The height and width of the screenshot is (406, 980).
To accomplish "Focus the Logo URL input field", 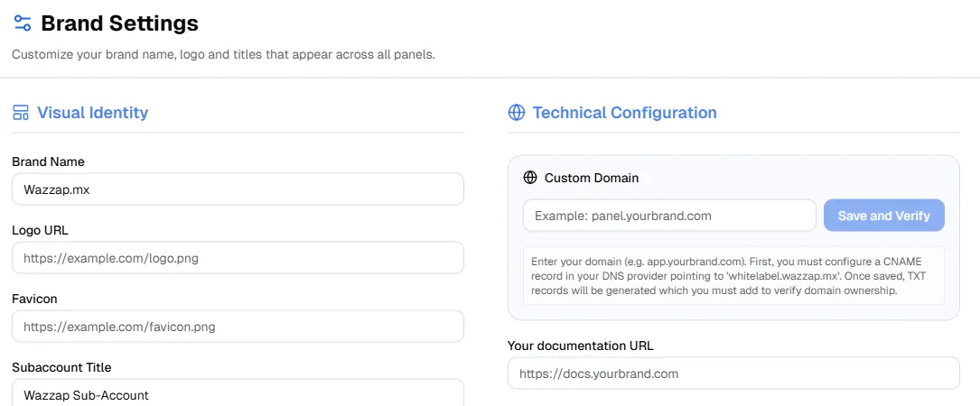I will coord(238,258).
